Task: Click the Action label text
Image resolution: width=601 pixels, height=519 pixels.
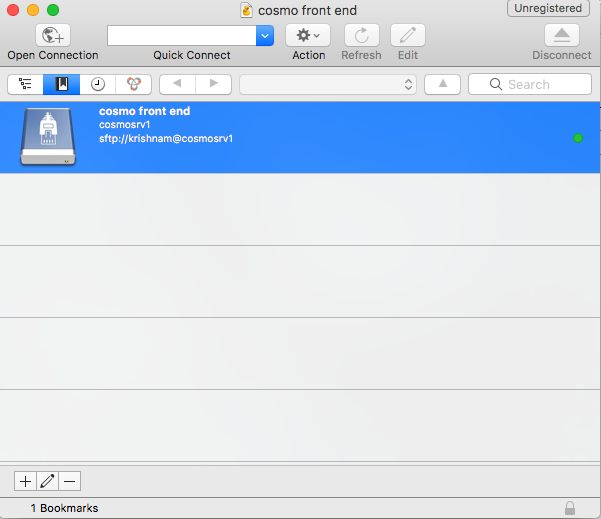Action: [x=309, y=55]
